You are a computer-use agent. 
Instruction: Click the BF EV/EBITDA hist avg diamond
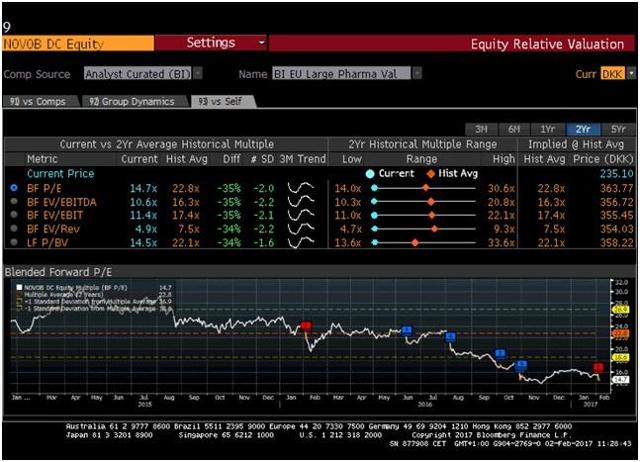(431, 202)
